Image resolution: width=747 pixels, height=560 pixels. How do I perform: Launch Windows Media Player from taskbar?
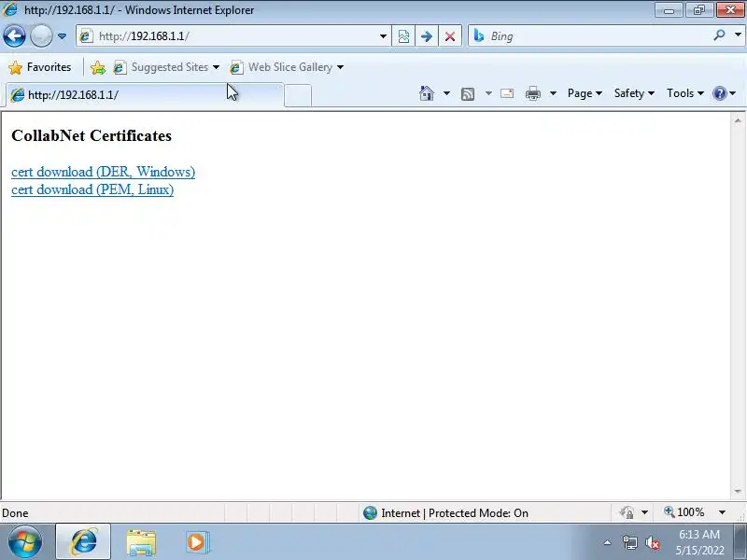(196, 542)
